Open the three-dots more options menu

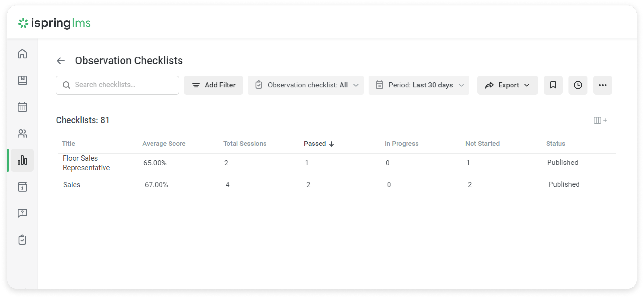tap(602, 85)
